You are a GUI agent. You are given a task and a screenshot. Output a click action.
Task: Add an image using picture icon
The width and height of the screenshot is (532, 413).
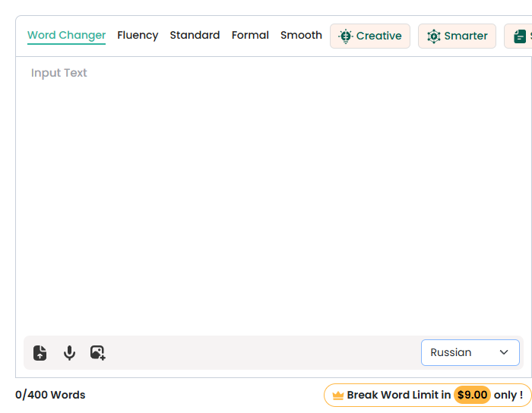pyautogui.click(x=98, y=353)
